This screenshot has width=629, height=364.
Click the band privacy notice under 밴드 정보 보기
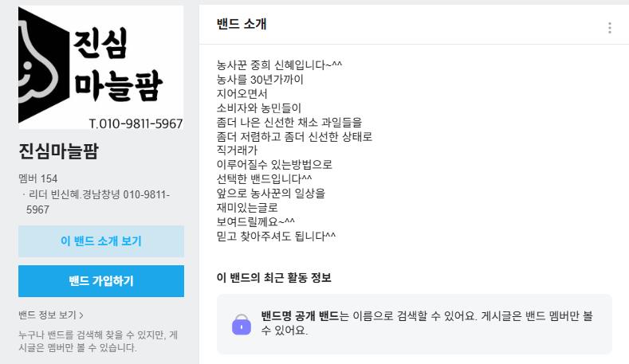98,341
